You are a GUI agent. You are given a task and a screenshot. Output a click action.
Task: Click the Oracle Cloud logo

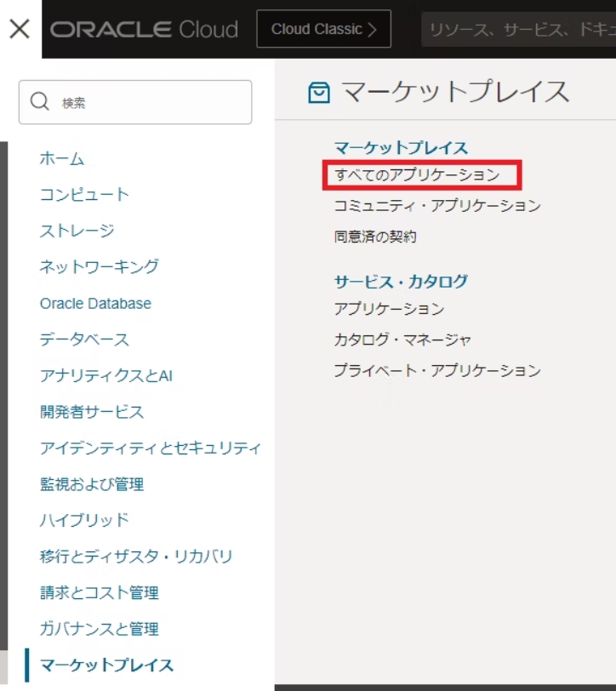click(x=144, y=30)
